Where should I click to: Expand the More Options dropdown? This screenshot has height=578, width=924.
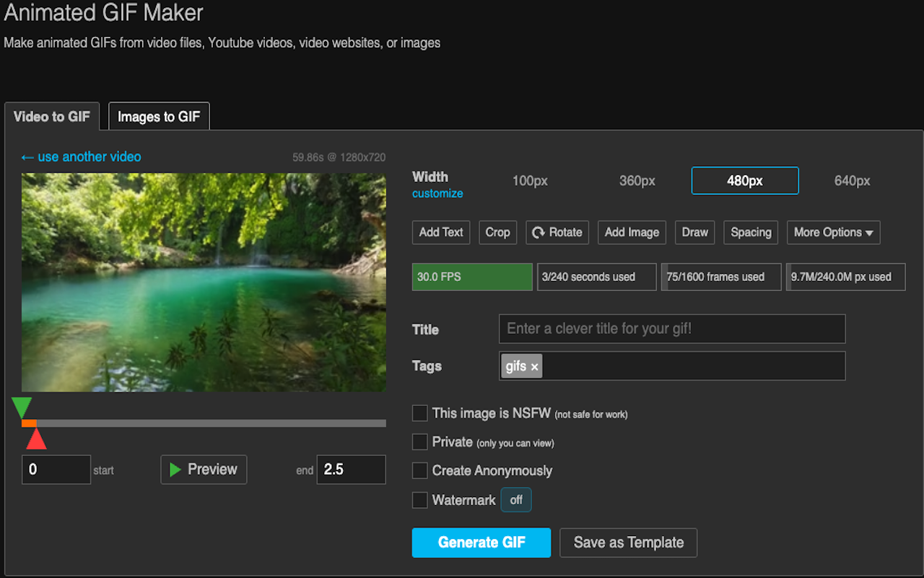click(x=834, y=233)
